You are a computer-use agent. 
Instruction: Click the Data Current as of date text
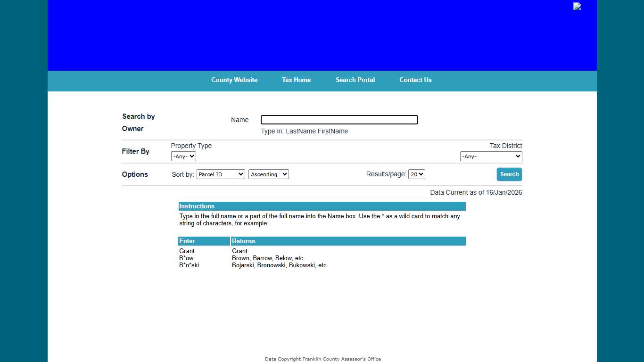[x=476, y=192]
